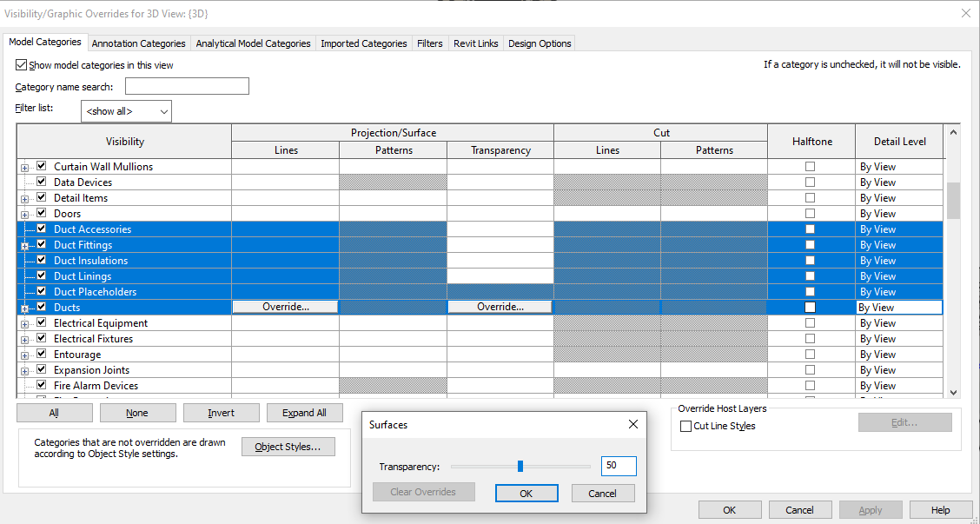Viewport: 980px width, 524px height.
Task: Click the Invert selection button
Action: tap(221, 412)
